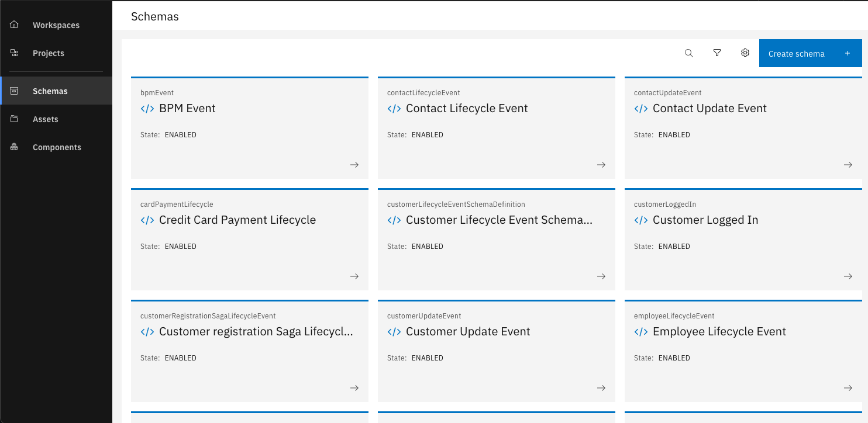868x423 pixels.
Task: Open Customer Lifecycle Event Schema card
Action: 496,240
